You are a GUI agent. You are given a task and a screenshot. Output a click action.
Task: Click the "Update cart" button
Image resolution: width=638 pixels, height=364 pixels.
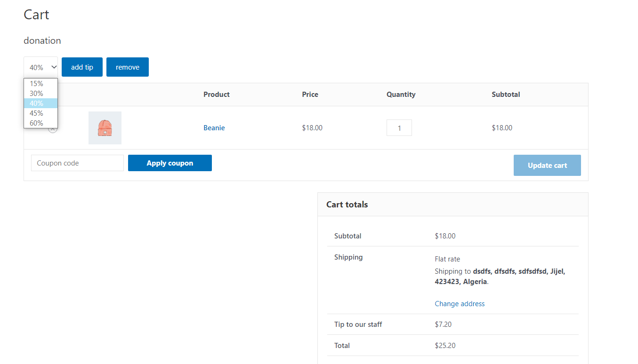(547, 165)
